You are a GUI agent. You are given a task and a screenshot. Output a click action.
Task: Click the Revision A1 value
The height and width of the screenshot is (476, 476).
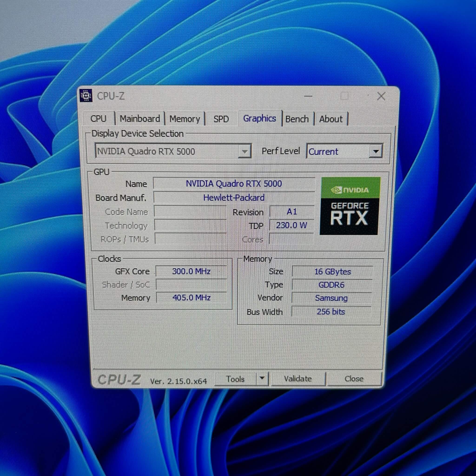pos(292,212)
